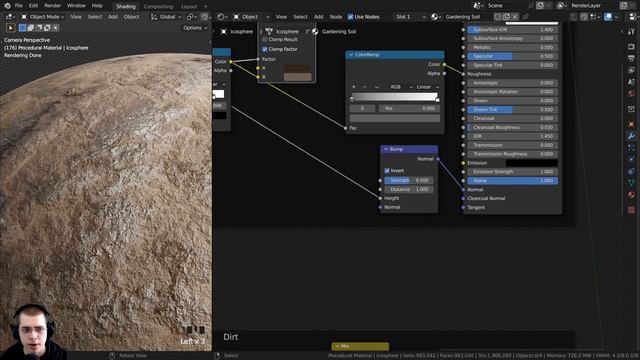Screen dimensions: 640x360
Task: Open the Object Data (mesh) tab icon
Action: point(631,183)
